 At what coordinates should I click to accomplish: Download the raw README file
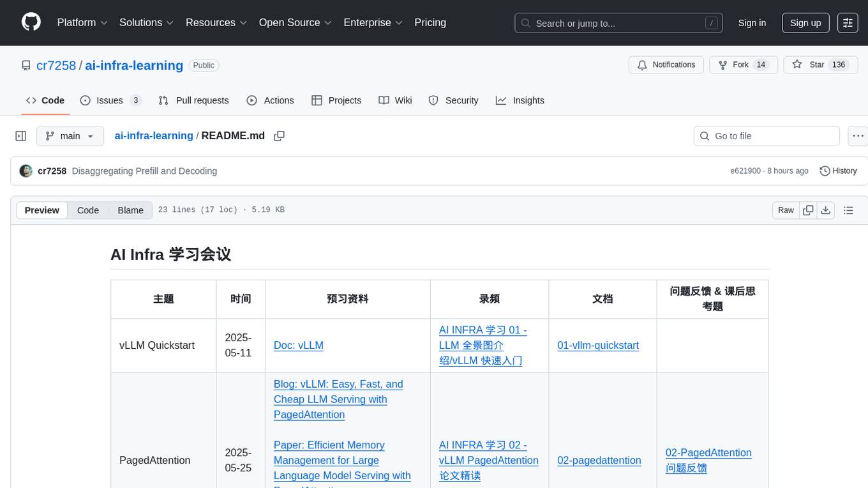pyautogui.click(x=825, y=210)
